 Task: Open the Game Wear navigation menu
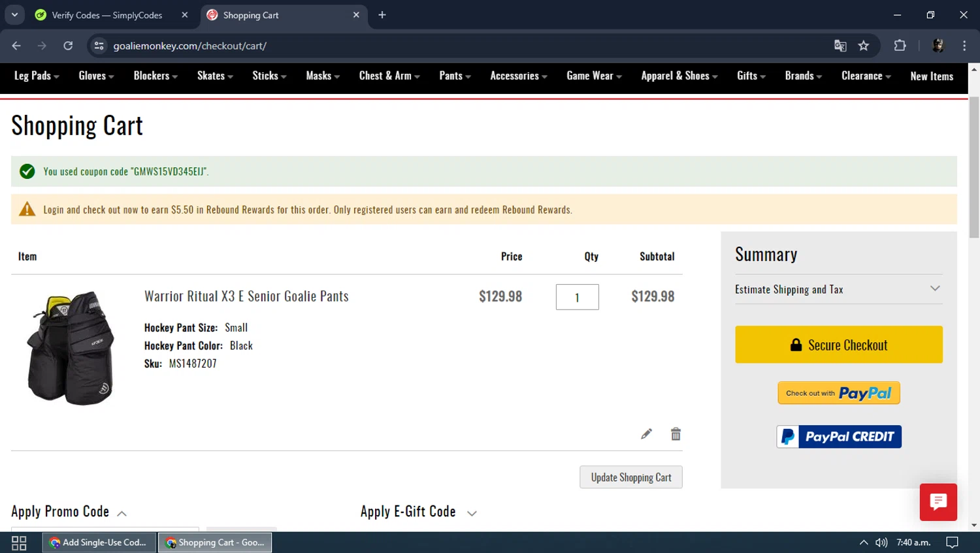[x=594, y=76]
